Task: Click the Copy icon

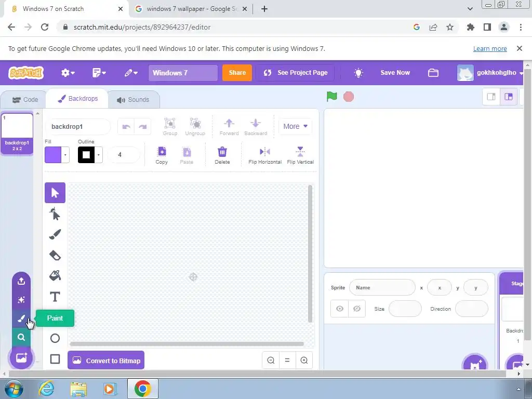Action: tap(162, 155)
